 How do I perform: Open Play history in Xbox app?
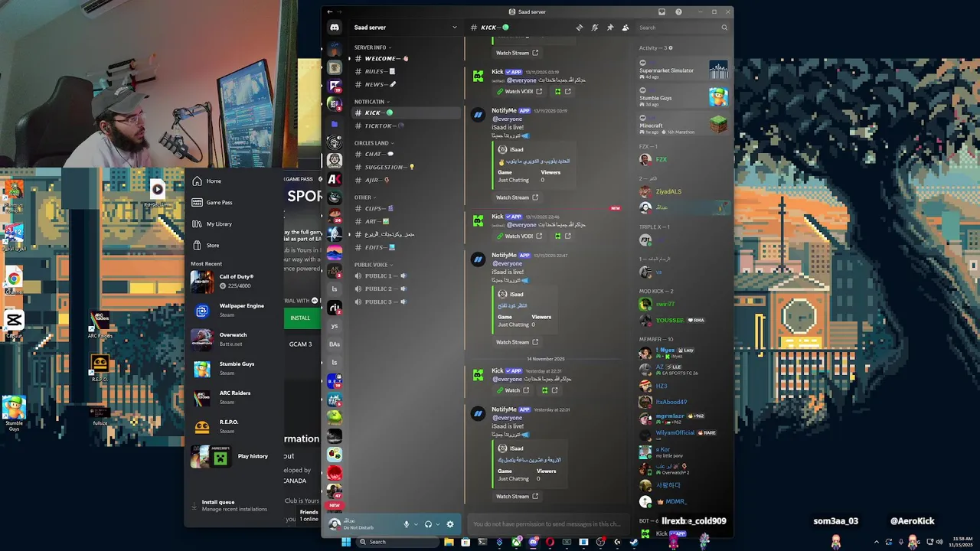(234, 456)
